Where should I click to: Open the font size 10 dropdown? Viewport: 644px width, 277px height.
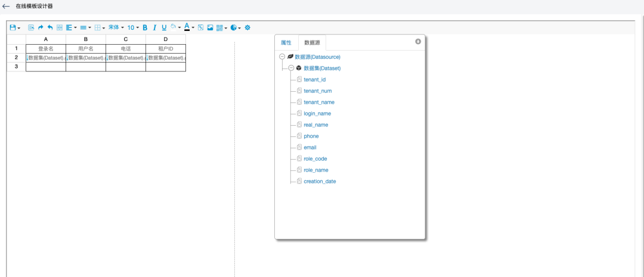[132, 27]
